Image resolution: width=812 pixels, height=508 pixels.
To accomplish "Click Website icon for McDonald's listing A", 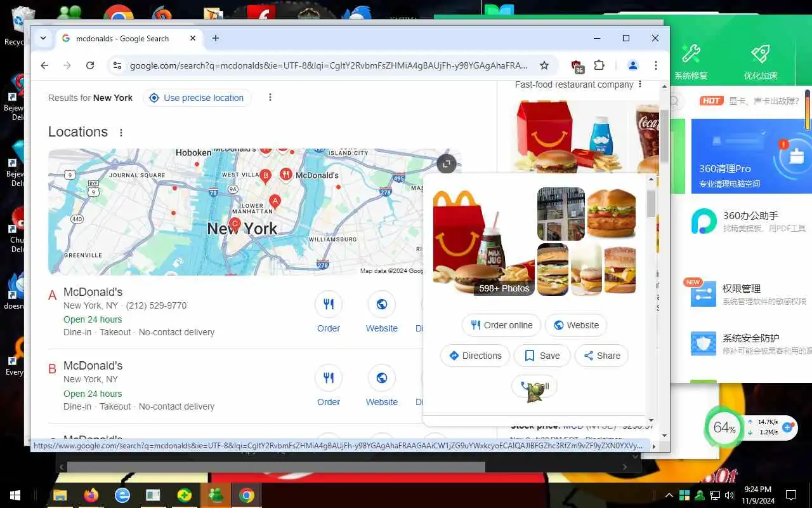I will [x=382, y=304].
